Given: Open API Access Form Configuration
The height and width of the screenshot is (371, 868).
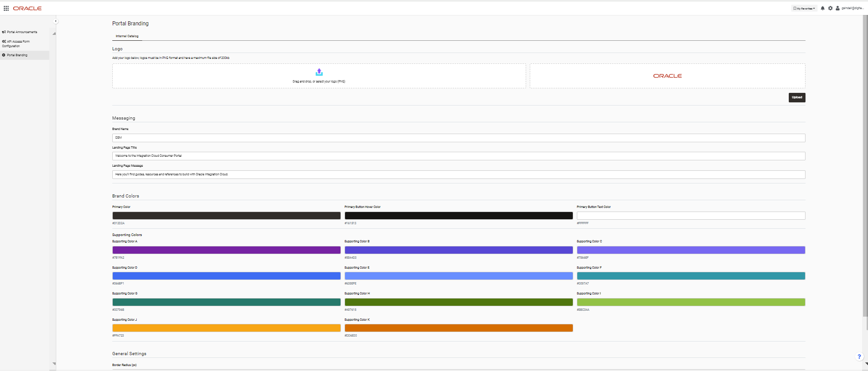Looking at the screenshot, I should [16, 43].
